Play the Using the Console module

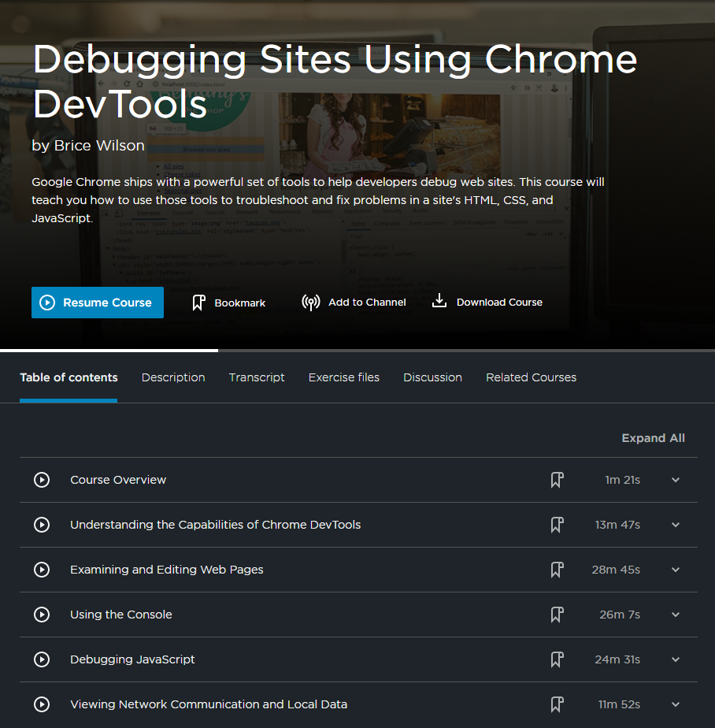42,615
